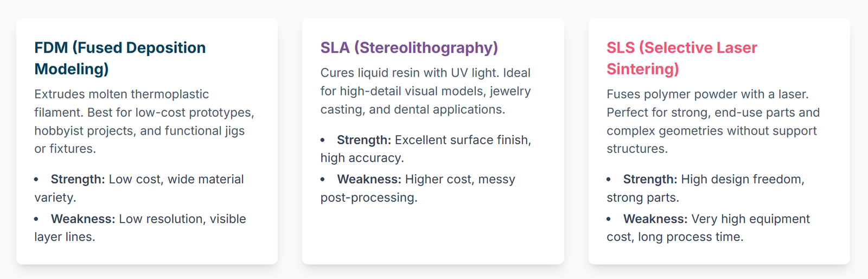Click the "cost, long process time." line
The width and height of the screenshot is (868, 279).
tap(675, 237)
